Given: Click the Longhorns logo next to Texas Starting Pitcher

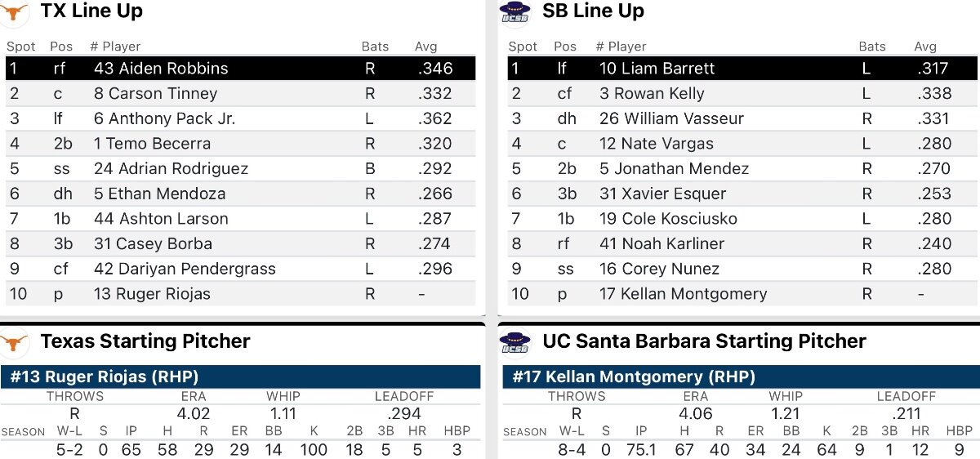Looking at the screenshot, I should coord(16,341).
